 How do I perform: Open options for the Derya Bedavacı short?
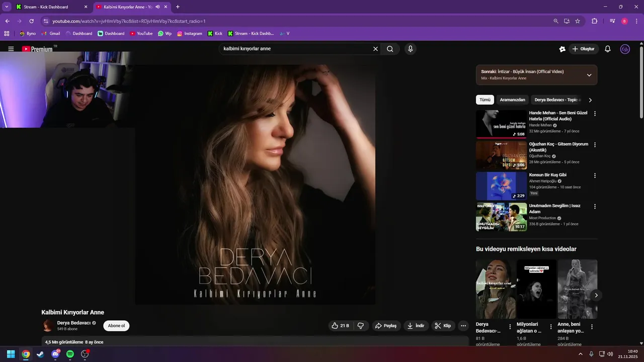click(x=510, y=327)
